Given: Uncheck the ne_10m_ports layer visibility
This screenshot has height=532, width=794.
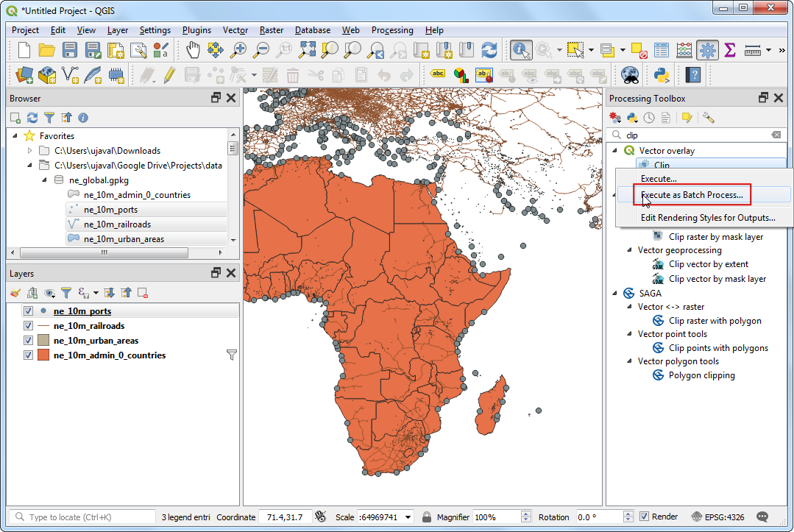Looking at the screenshot, I should coord(29,311).
